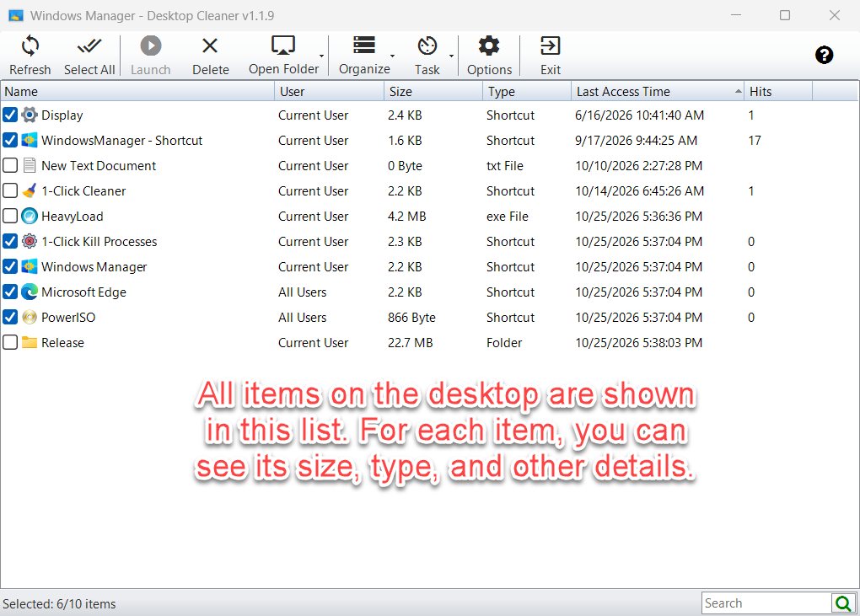
Task: Click the Microsoft Edge icon
Action: coord(29,292)
